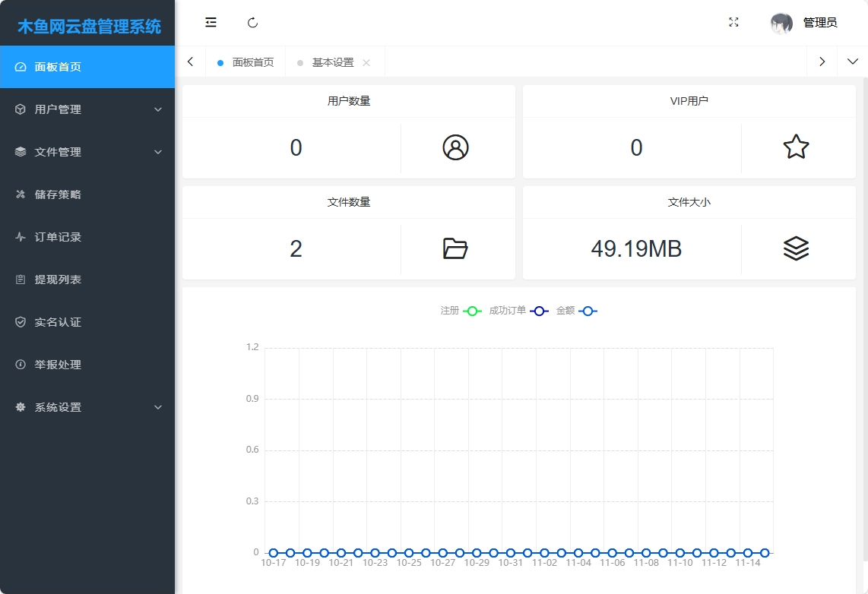Expand 文件管理 using its chevron arrow
868x594 pixels.
click(158, 152)
